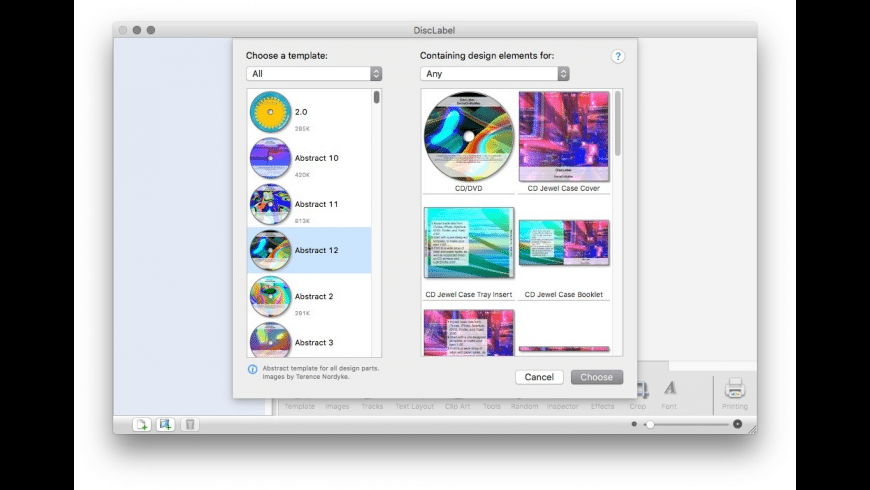The width and height of the screenshot is (870, 490).
Task: Select the thin spine strip thumbnail
Action: pyautogui.click(x=564, y=349)
